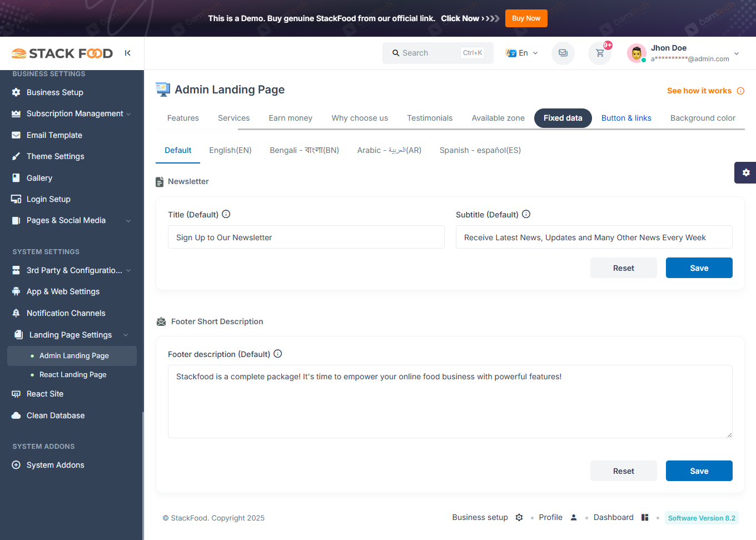Screen dimensions: 756x540
Task: Click the Title (Default) info icon
Action: click(x=226, y=214)
